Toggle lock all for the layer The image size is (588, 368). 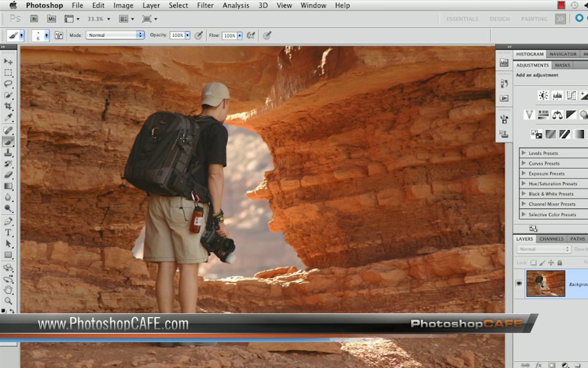tap(559, 263)
